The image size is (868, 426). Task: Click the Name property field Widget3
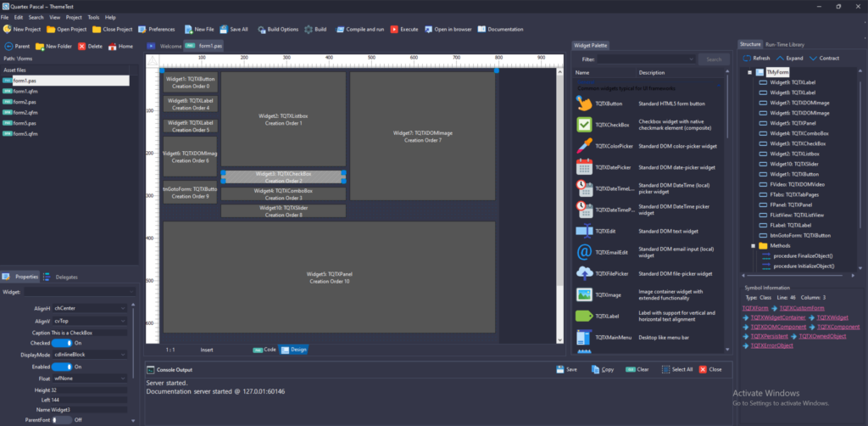coord(90,410)
